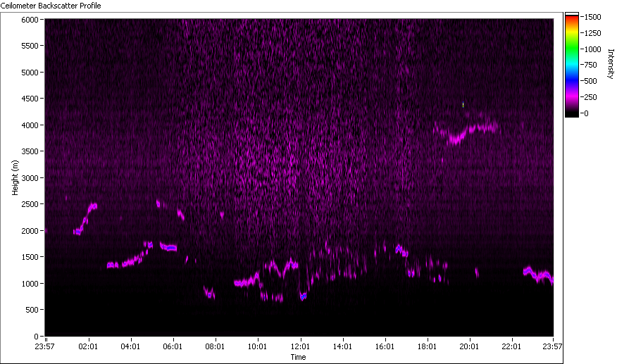The height and width of the screenshot is (364, 617).
Task: Click the 14:01 time tick label
Action: click(342, 346)
